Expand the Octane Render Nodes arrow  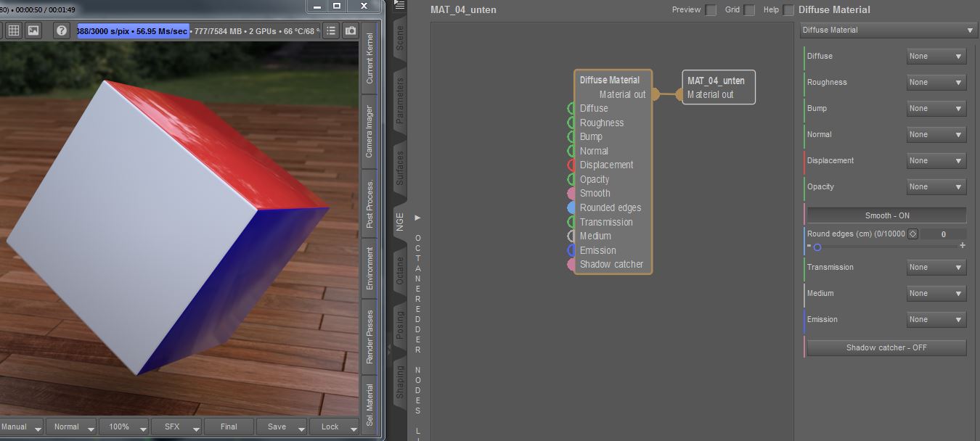[x=417, y=218]
